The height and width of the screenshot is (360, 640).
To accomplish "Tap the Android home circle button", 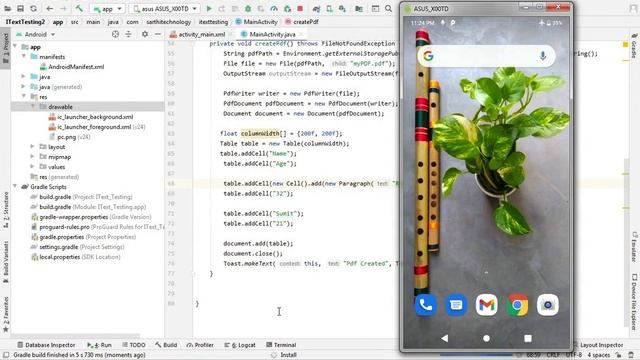I will click(486, 338).
